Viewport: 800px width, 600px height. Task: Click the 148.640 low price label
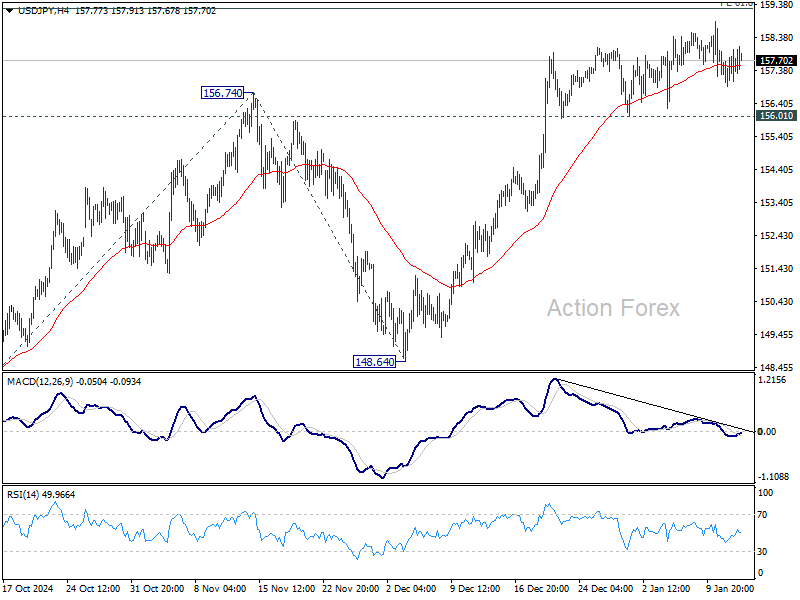click(x=374, y=362)
